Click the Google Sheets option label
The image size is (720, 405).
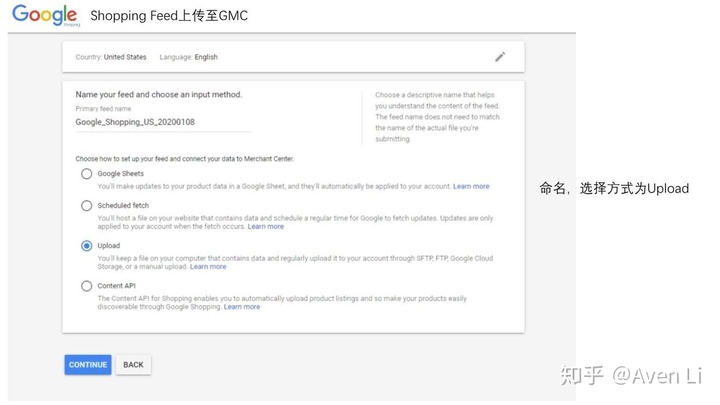(x=120, y=174)
